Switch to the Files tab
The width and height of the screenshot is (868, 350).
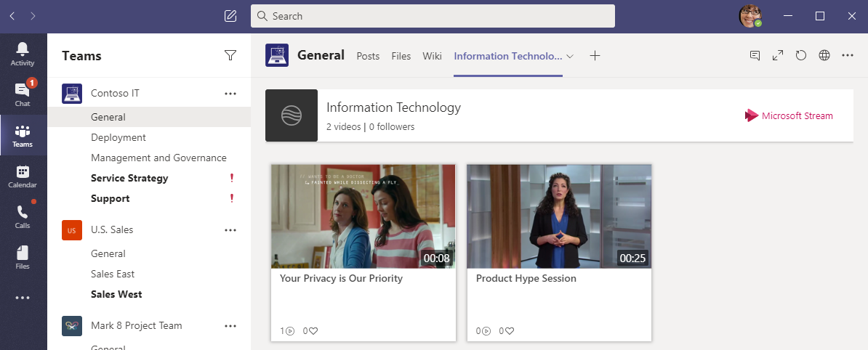(401, 56)
